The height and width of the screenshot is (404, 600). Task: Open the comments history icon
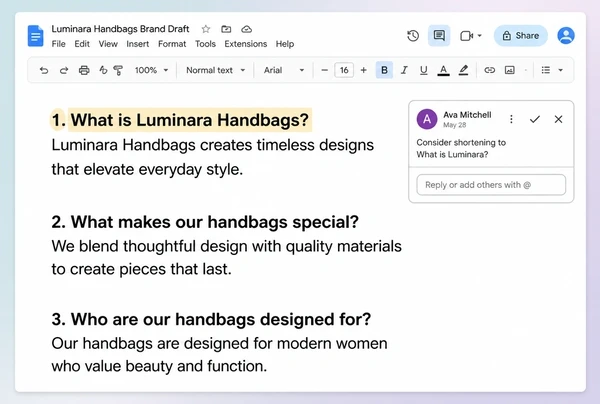(x=439, y=36)
